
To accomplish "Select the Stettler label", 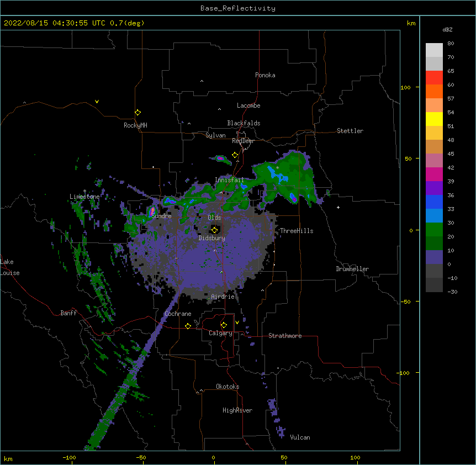I will tap(350, 131).
